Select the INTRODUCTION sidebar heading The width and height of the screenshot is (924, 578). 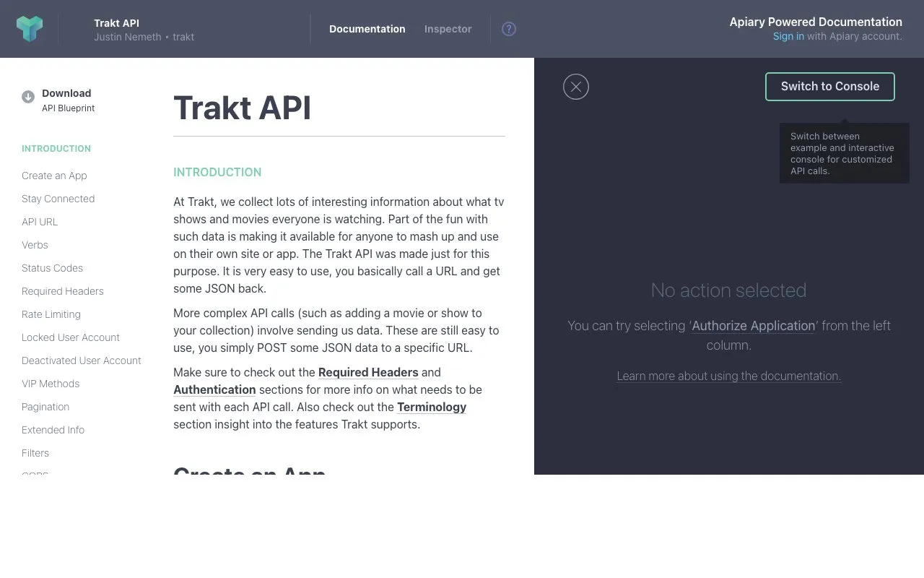coord(56,149)
